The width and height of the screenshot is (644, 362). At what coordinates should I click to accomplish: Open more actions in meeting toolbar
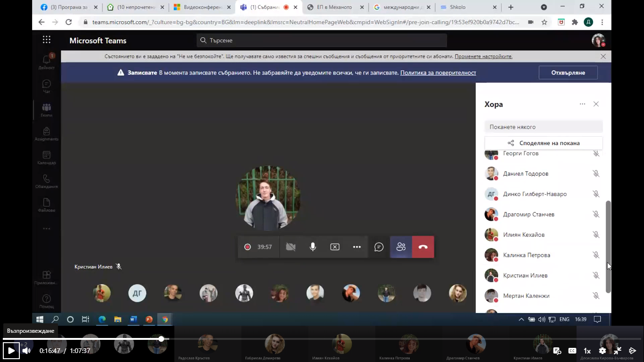(357, 247)
